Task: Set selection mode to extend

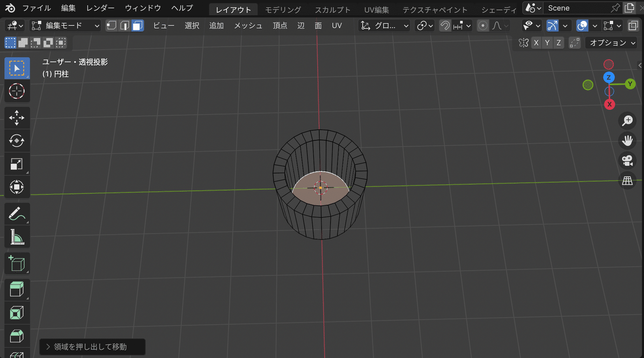Action: pyautogui.click(x=23, y=43)
